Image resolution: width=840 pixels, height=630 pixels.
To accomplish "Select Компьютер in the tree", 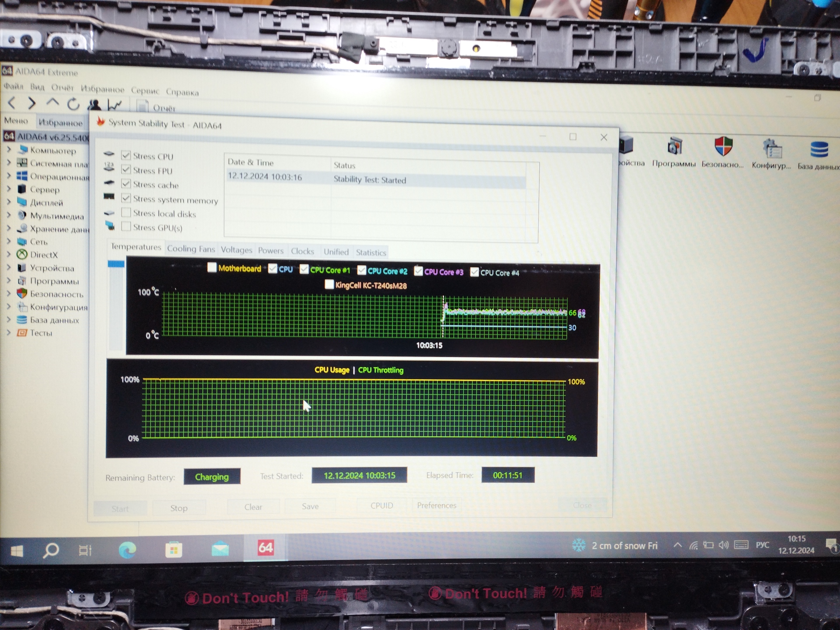I will (53, 150).
